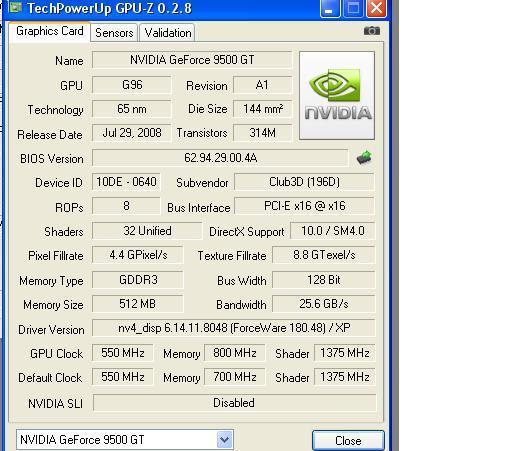Viewport: 512px width, 451px height.
Task: Click the 'Memory Type' label
Action: (x=51, y=281)
